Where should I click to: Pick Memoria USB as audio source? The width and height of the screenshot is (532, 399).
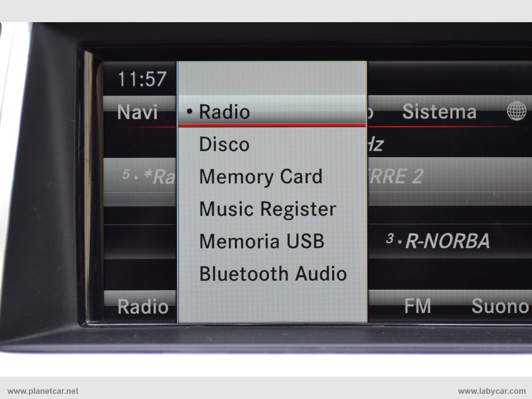tap(262, 241)
